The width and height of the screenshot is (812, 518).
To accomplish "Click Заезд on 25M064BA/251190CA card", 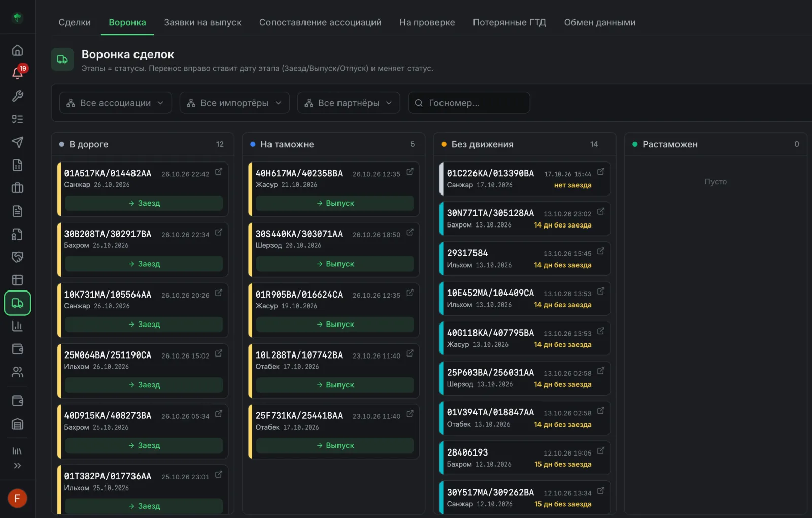I will click(144, 385).
